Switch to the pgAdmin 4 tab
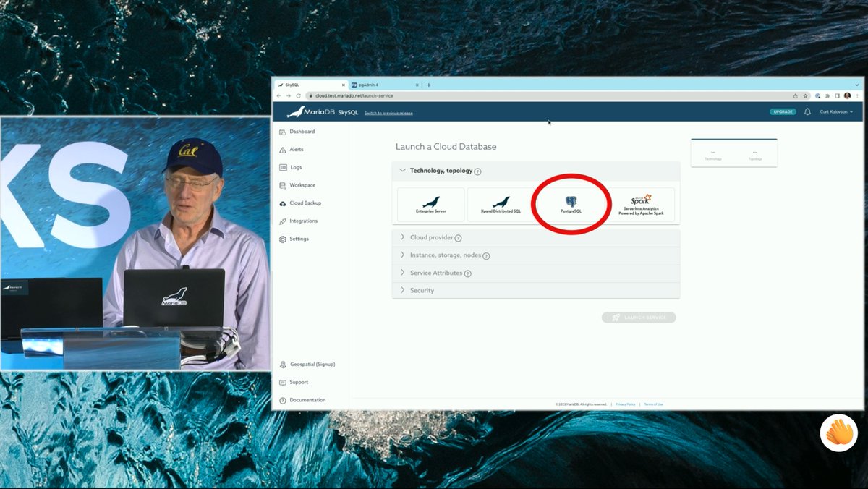868x489 pixels. [x=384, y=85]
